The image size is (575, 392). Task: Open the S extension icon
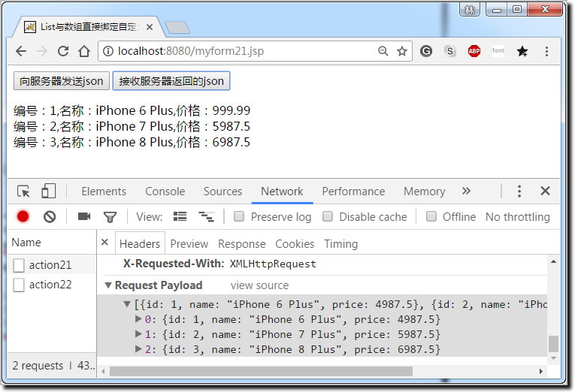(x=450, y=51)
